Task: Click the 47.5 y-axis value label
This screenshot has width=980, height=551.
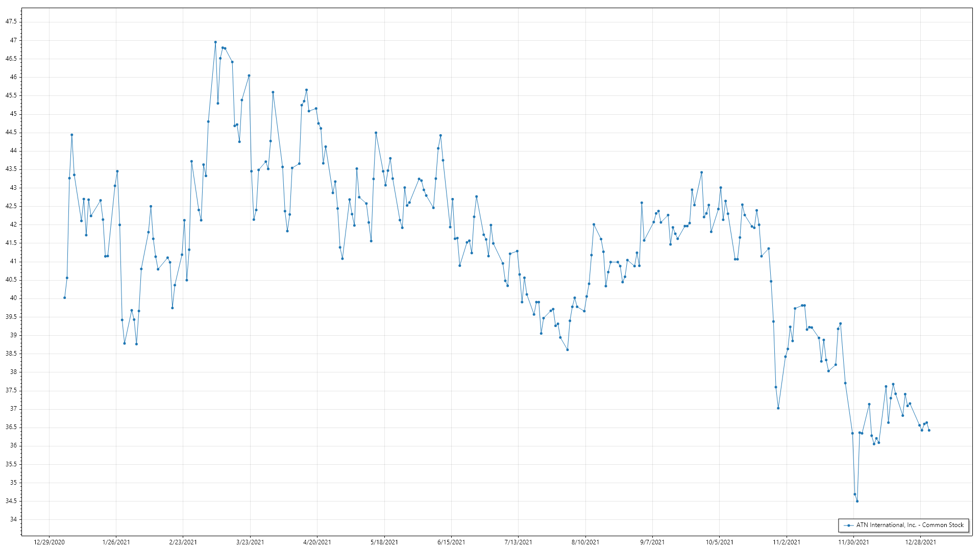Action: 11,21
